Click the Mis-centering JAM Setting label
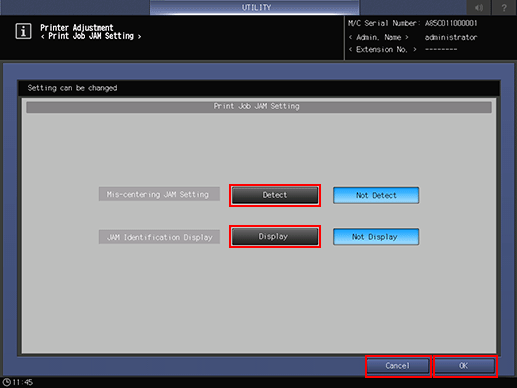This screenshot has height=388, width=517. click(x=159, y=194)
